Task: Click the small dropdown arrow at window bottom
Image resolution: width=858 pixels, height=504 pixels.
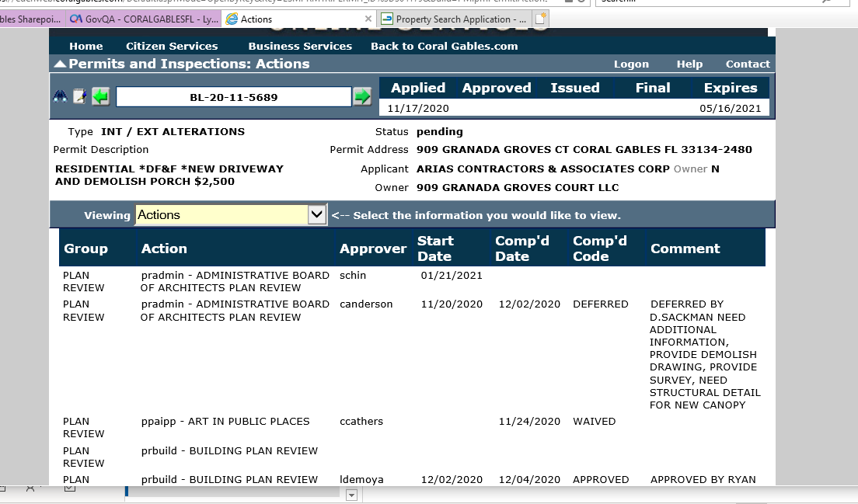Action: click(x=351, y=495)
